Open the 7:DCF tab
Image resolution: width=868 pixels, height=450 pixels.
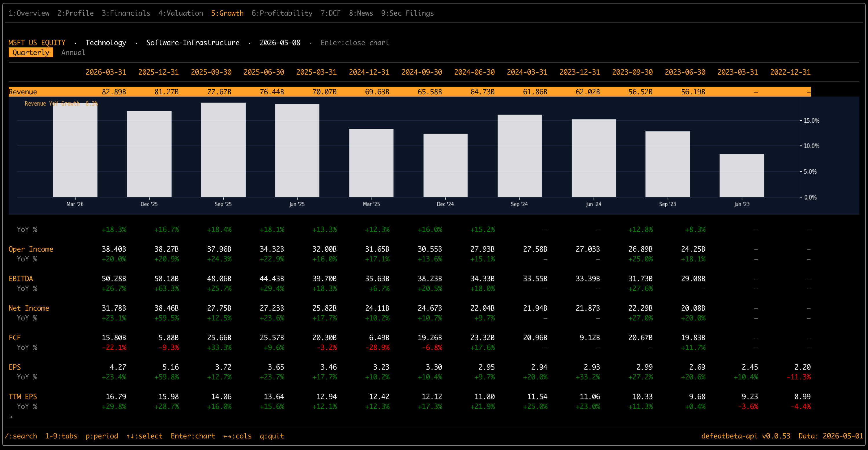pyautogui.click(x=330, y=13)
